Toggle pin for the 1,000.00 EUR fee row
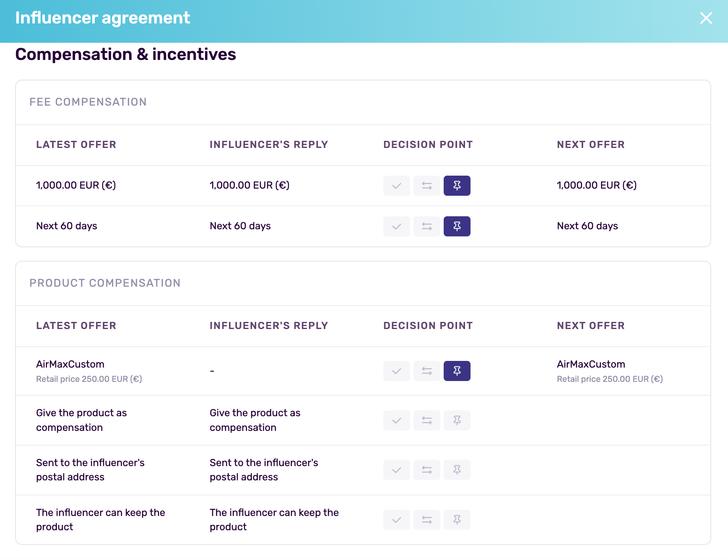Image resolution: width=728 pixels, height=560 pixels. pyautogui.click(x=457, y=186)
